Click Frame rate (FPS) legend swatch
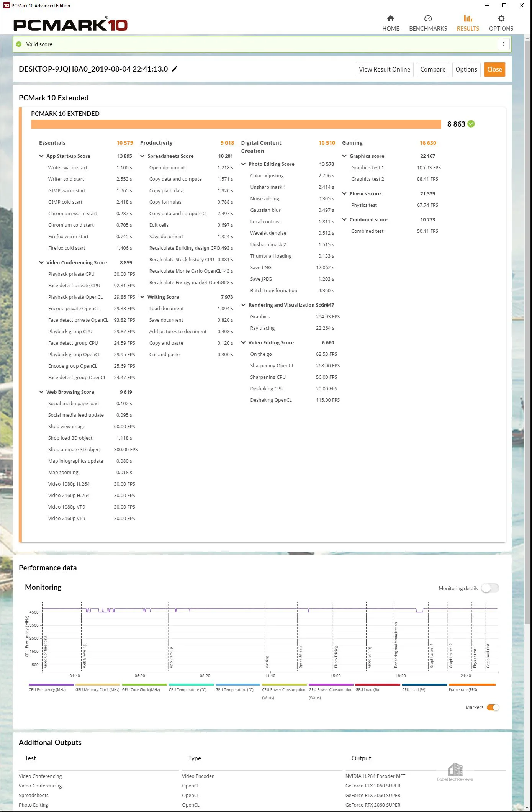Image resolution: width=532 pixels, height=812 pixels. coord(472,684)
